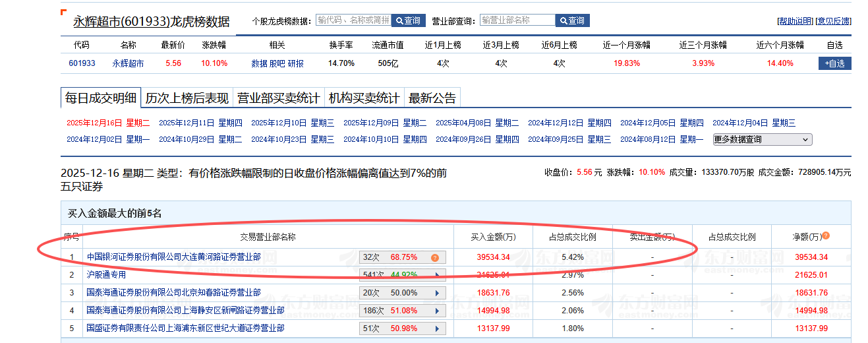Select date 2024年10月23日 星期三
This screenshot has height=343, width=868.
click(x=293, y=139)
